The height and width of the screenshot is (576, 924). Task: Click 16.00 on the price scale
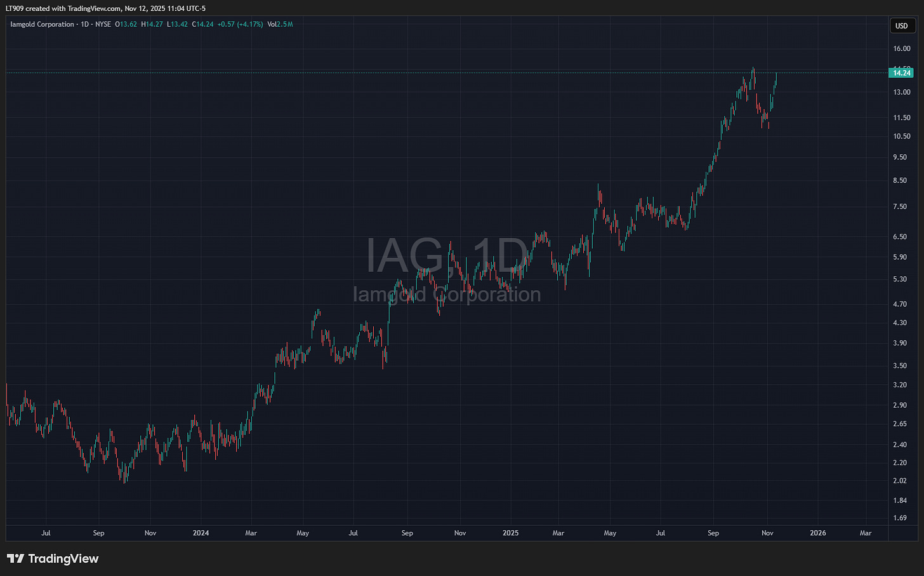click(x=901, y=49)
